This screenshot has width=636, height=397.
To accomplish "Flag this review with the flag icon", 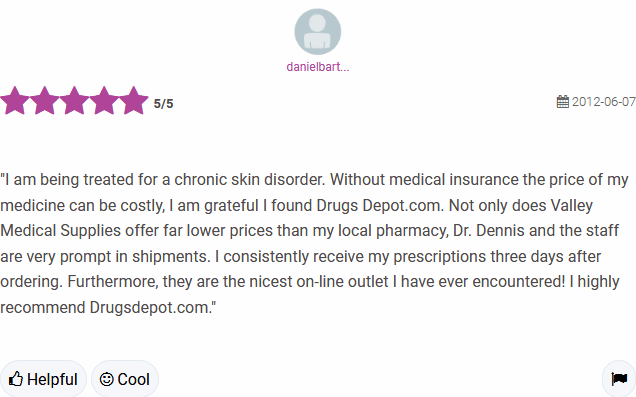I will pos(619,379).
